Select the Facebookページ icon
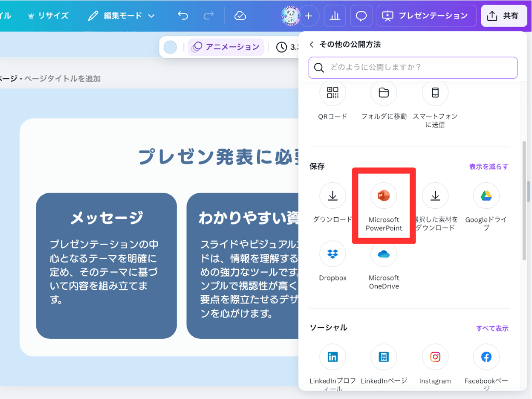 486,357
